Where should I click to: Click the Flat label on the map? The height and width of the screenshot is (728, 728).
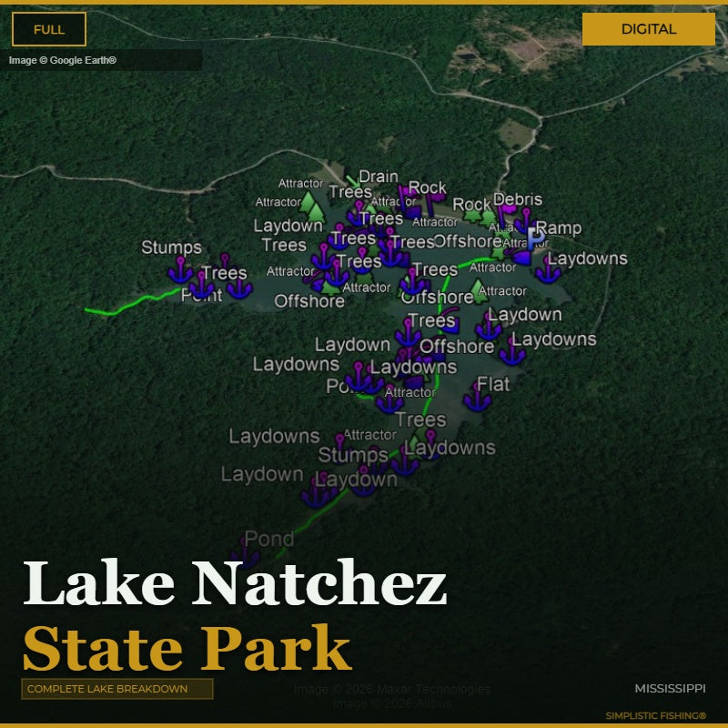pyautogui.click(x=492, y=384)
